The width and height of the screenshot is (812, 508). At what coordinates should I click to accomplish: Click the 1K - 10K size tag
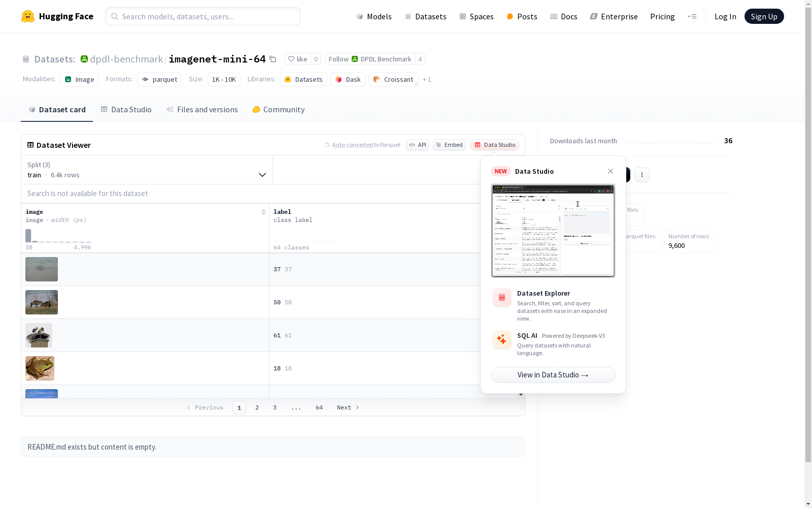[x=224, y=79]
